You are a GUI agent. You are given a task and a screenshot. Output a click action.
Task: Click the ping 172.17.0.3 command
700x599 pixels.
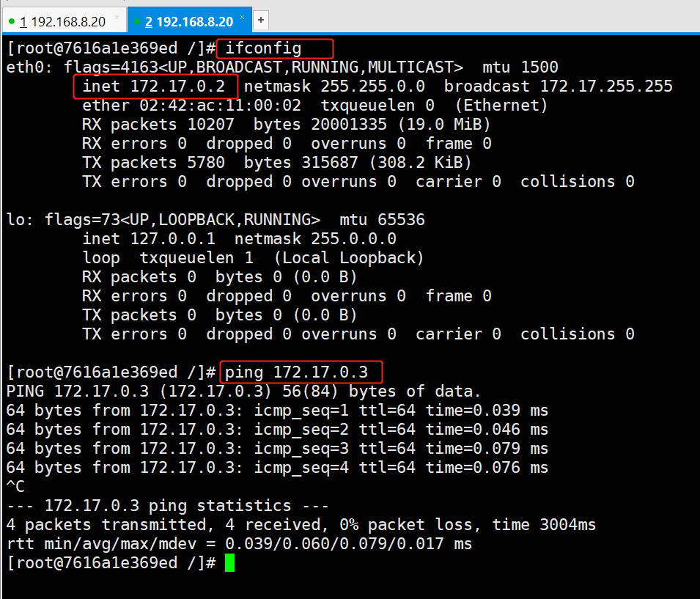[296, 372]
